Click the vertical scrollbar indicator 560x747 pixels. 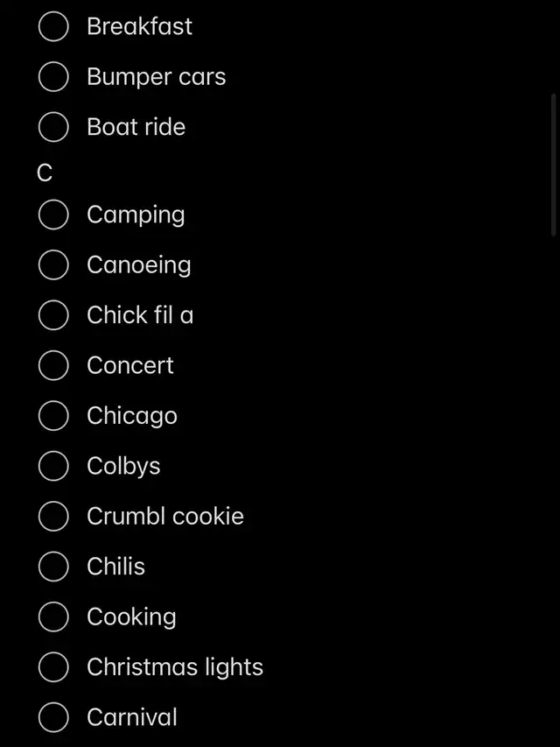click(x=554, y=165)
